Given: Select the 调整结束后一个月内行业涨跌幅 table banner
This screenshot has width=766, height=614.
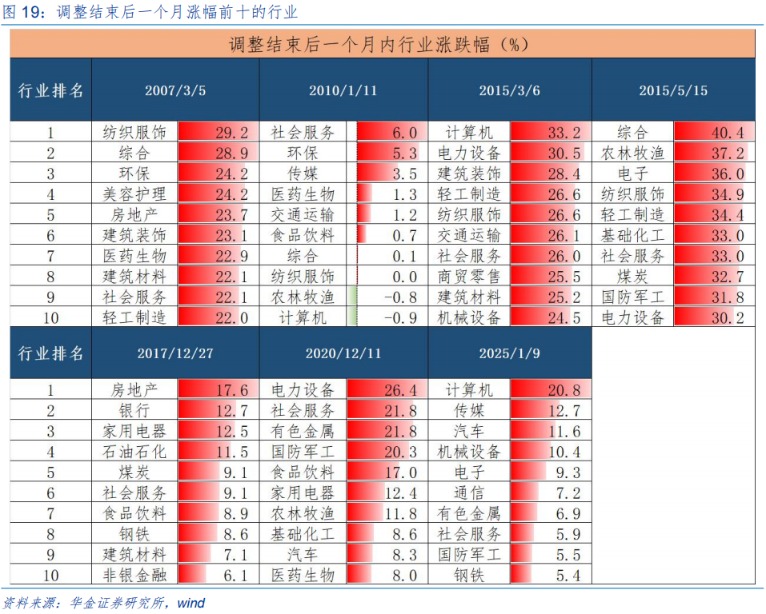Looking at the screenshot, I should coord(381,45).
